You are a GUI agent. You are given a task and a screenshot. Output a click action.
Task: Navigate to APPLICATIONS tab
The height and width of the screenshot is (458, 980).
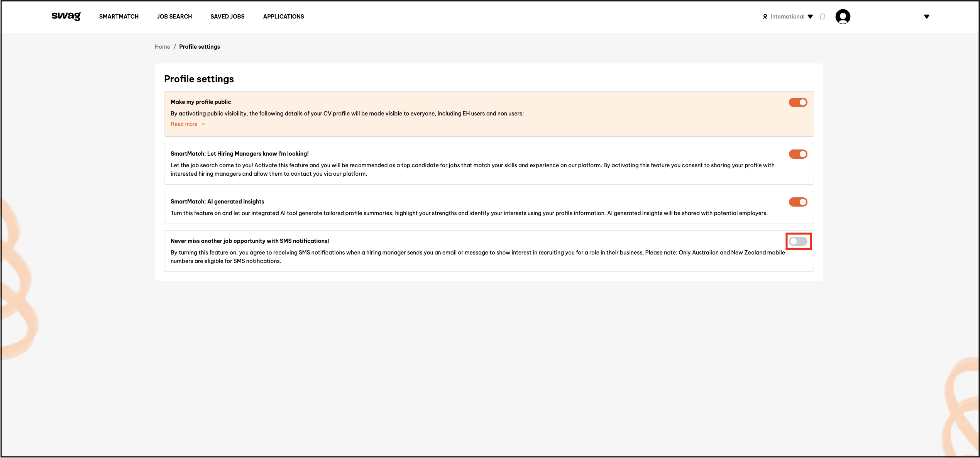tap(284, 17)
